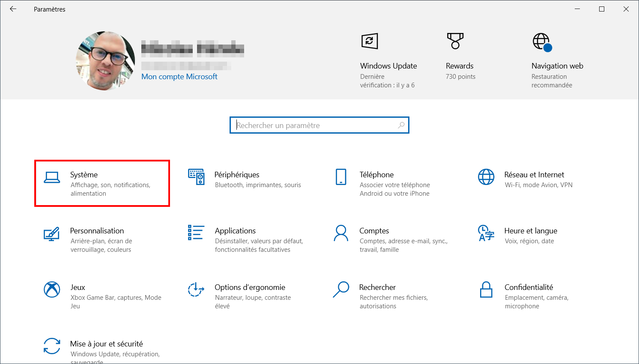The width and height of the screenshot is (639, 364).
Task: Click the user profile picture
Action: pos(105,60)
